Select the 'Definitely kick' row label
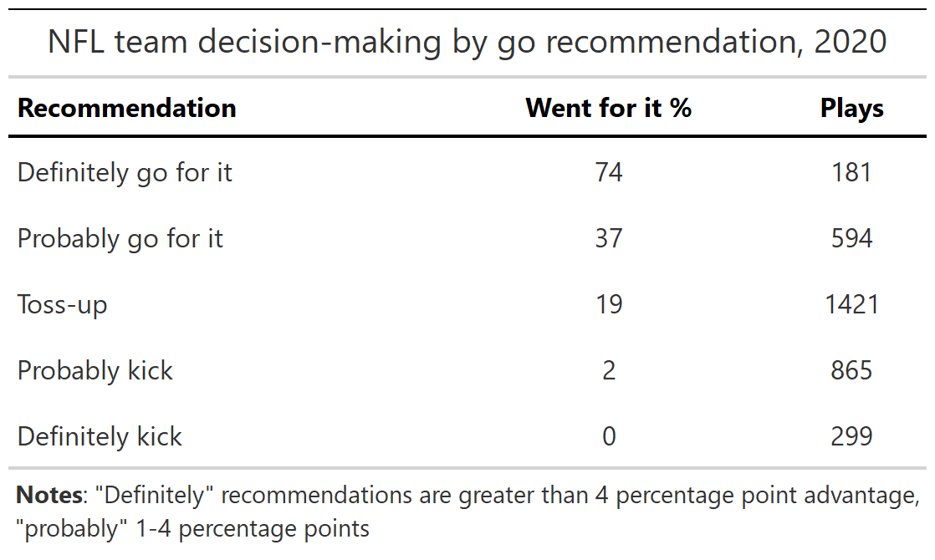Image resolution: width=935 pixels, height=560 pixels. pos(100,436)
